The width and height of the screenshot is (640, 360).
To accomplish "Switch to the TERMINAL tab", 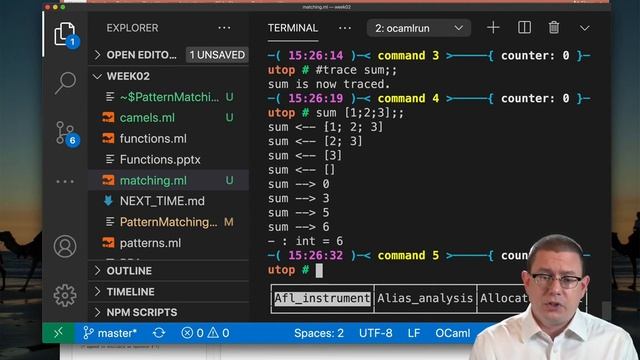I will (293, 28).
